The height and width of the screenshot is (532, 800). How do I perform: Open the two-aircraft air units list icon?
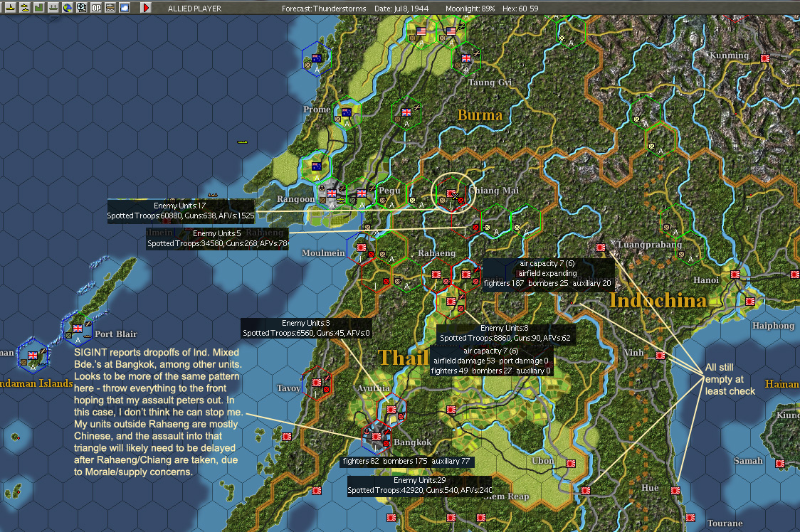click(24, 8)
